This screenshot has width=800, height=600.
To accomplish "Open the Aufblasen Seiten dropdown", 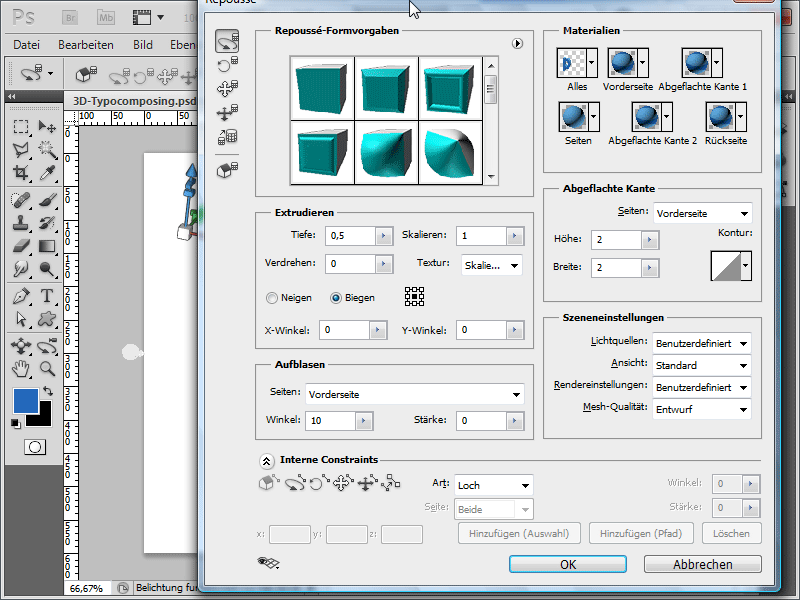I will (415, 394).
